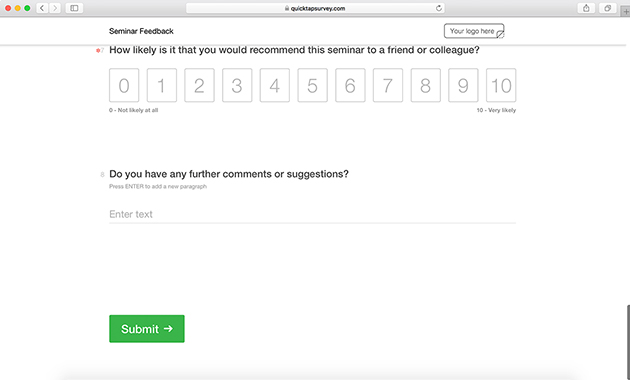Choose rating 7 for recommending seminar
The image size is (630, 380).
pyautogui.click(x=388, y=85)
